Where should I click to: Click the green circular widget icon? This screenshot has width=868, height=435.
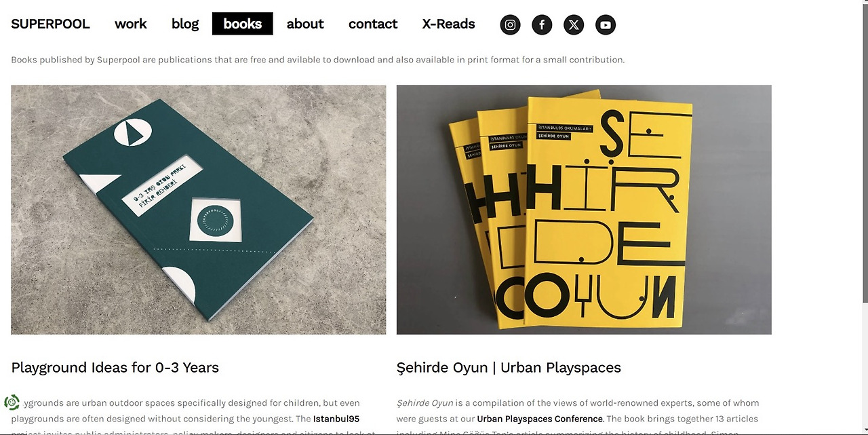pos(12,402)
